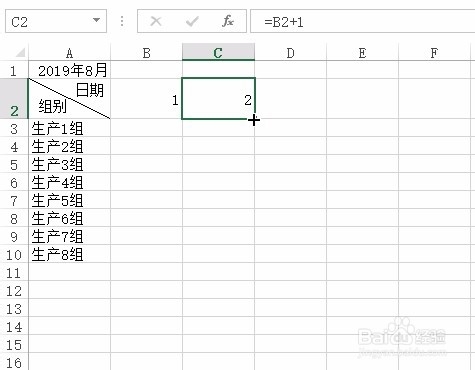Click cell containing 生产5组
The image size is (475, 370).
point(69,200)
